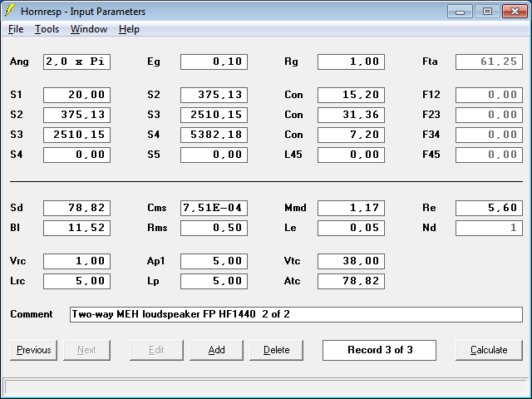Click the Ang field showing 2,0 x Pi
The height and width of the screenshot is (399, 532).
[76, 62]
